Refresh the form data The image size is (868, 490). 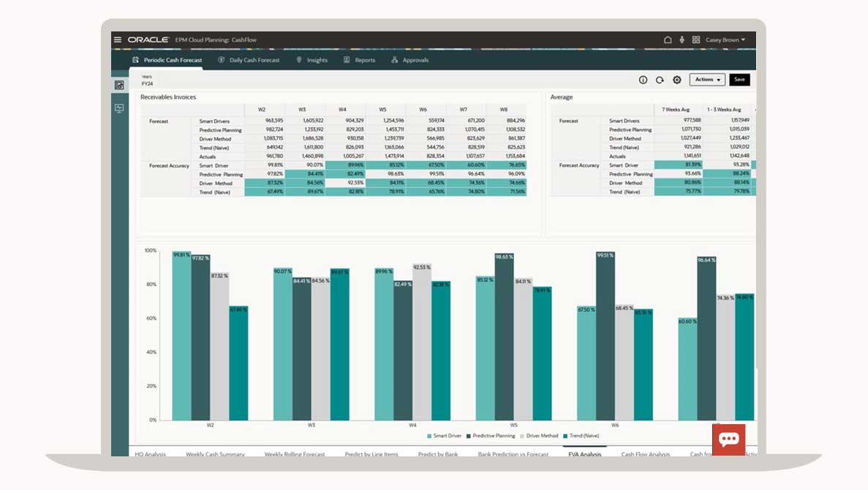point(660,80)
